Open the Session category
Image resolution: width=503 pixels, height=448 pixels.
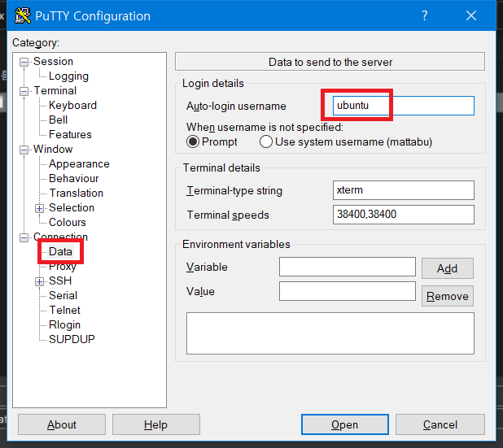[x=53, y=61]
